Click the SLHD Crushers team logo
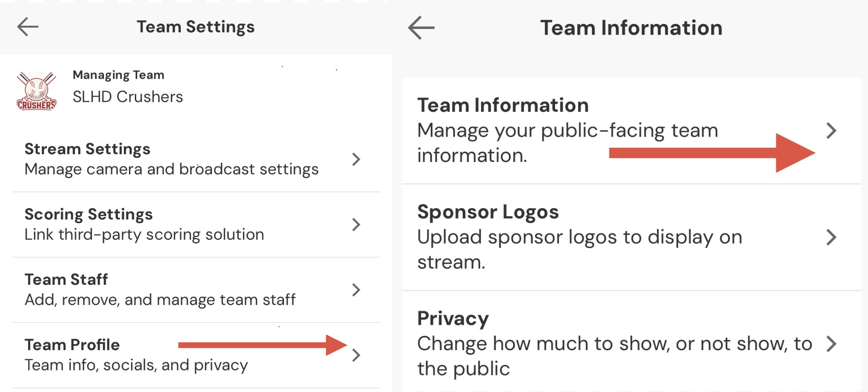The height and width of the screenshot is (392, 868). (x=37, y=91)
